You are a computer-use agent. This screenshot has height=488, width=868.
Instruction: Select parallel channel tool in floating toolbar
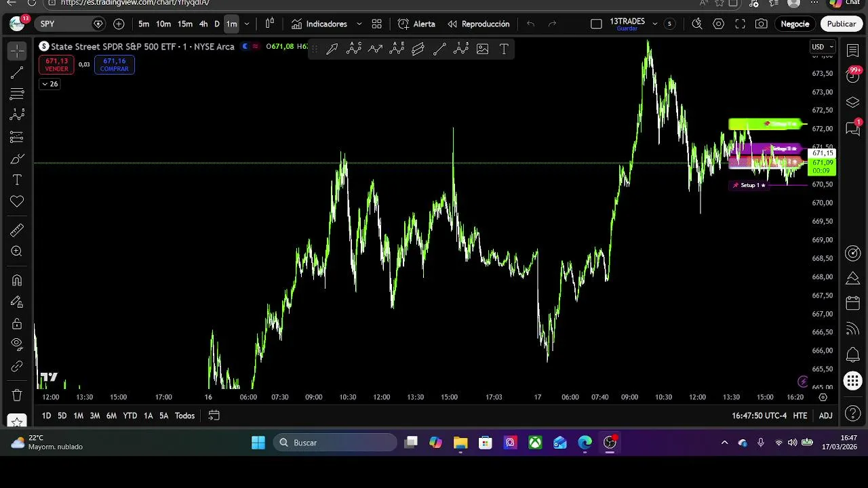(418, 49)
